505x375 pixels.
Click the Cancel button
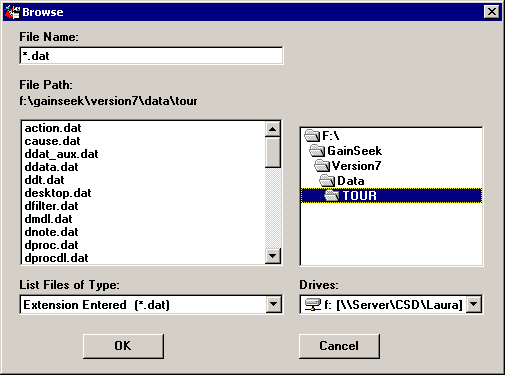(x=339, y=346)
